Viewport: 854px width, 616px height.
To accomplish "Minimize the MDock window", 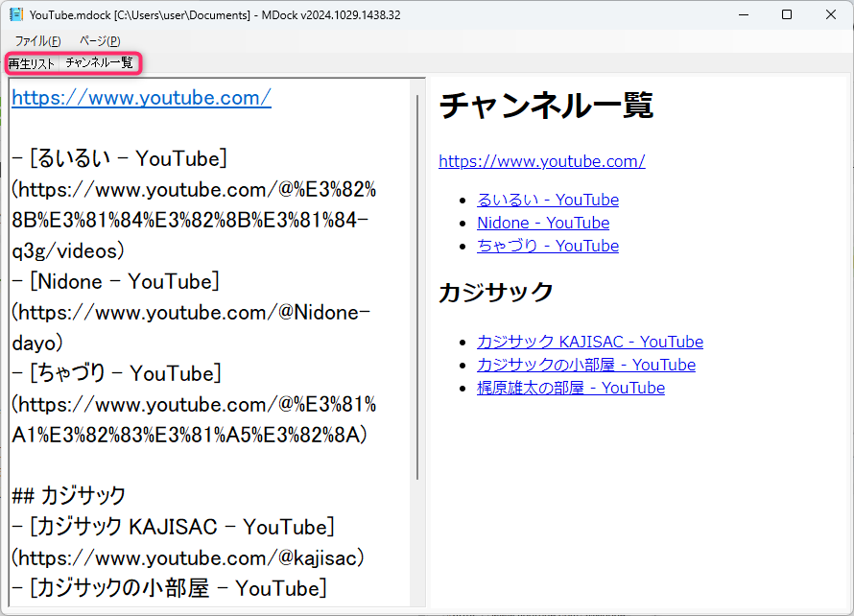I will [x=744, y=14].
